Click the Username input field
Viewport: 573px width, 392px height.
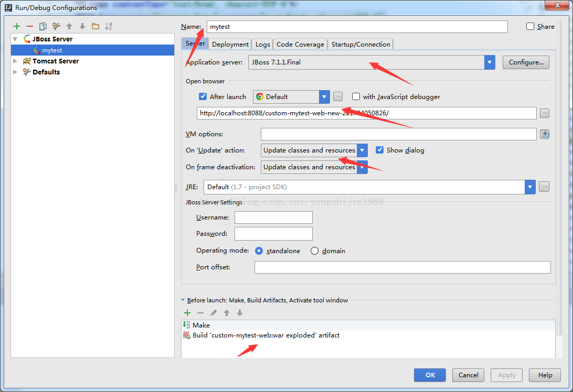click(273, 217)
